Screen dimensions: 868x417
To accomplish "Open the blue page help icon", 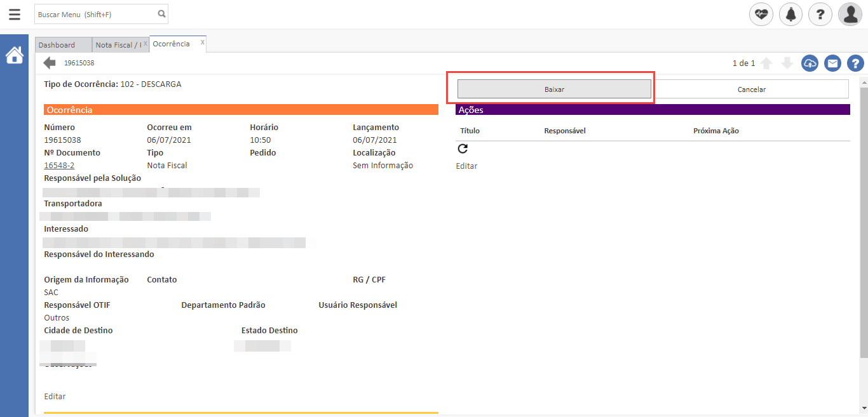I will 855,63.
